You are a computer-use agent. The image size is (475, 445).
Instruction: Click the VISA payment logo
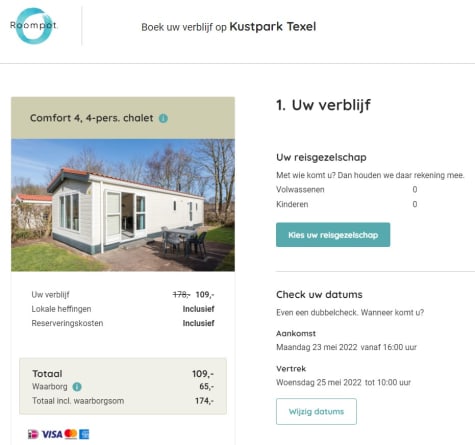click(52, 434)
